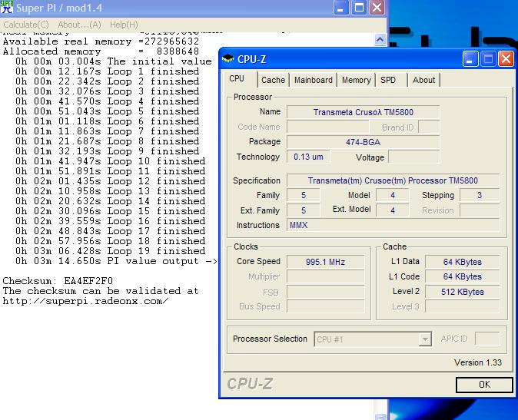518x420 pixels.
Task: Click the http://superpi.radeonx.com/ URL text
Action: coord(85,301)
